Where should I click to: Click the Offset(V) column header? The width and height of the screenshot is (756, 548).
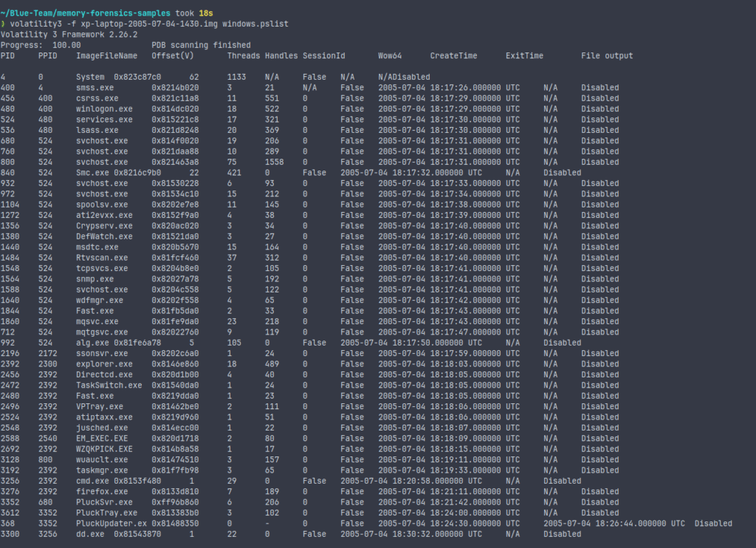(x=173, y=56)
